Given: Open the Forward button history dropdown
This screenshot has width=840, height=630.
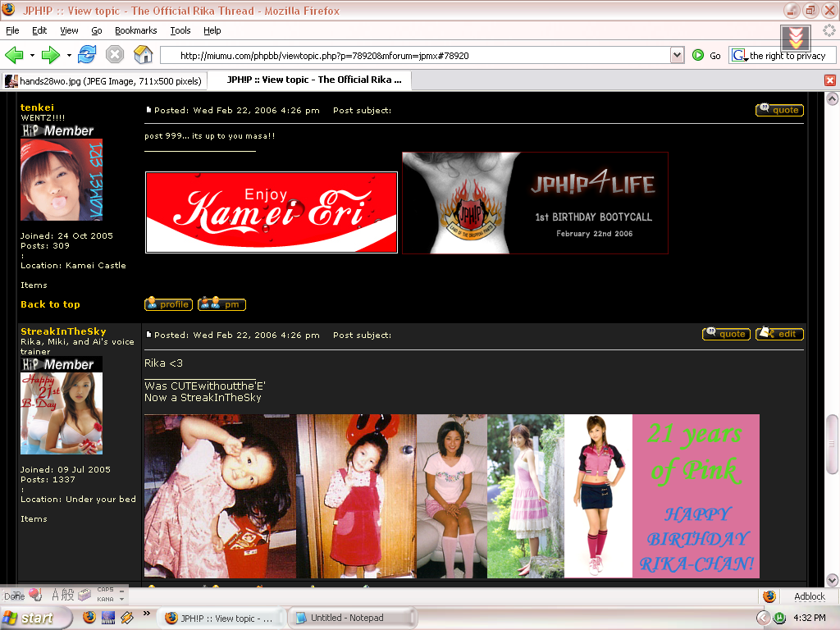Looking at the screenshot, I should pos(69,55).
